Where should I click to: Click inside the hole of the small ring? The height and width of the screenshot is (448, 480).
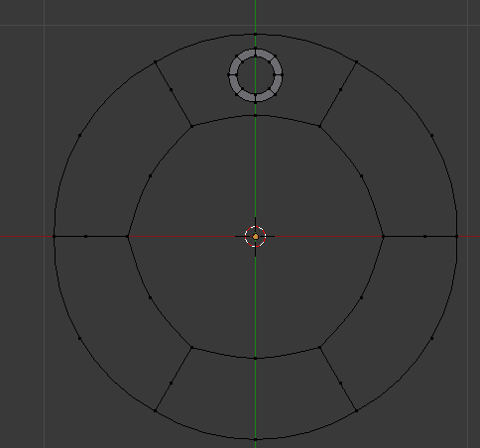(x=256, y=75)
